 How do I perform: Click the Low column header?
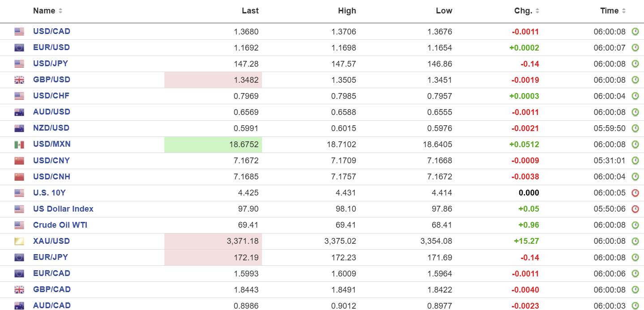pyautogui.click(x=444, y=11)
